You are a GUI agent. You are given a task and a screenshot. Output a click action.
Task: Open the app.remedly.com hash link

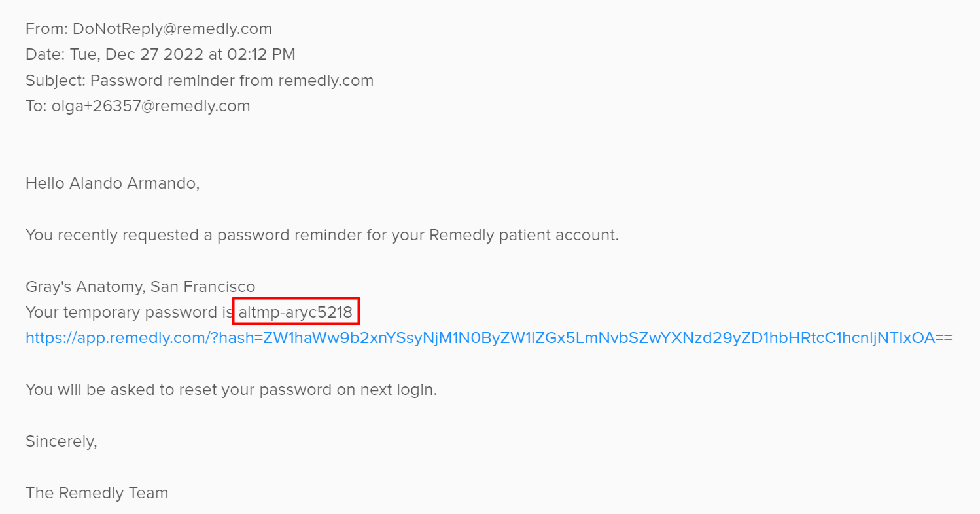coord(489,339)
